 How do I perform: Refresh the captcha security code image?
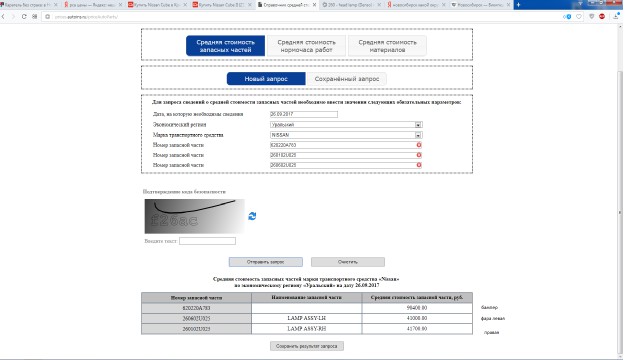[x=252, y=216]
